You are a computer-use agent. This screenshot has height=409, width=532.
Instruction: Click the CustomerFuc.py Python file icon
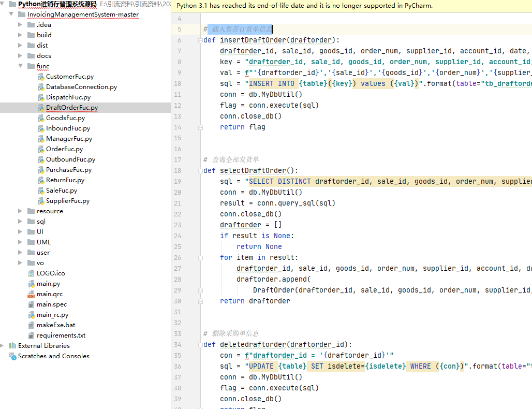(41, 77)
